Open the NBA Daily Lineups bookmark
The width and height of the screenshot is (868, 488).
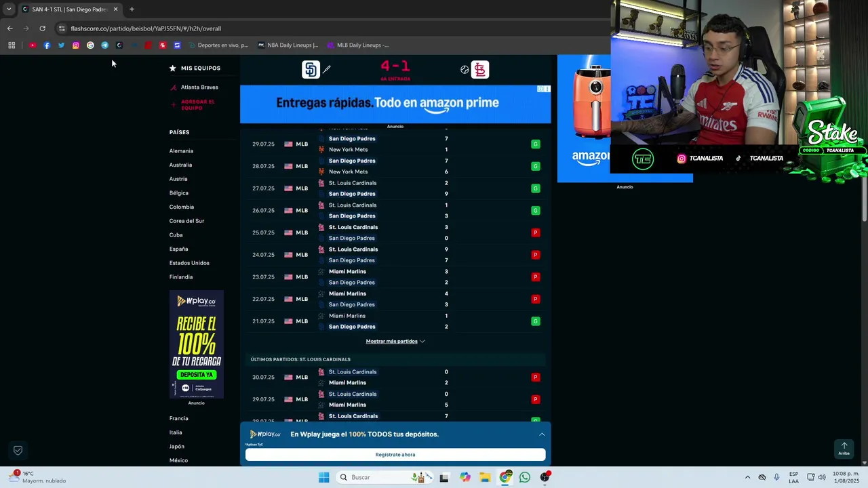pyautogui.click(x=288, y=45)
